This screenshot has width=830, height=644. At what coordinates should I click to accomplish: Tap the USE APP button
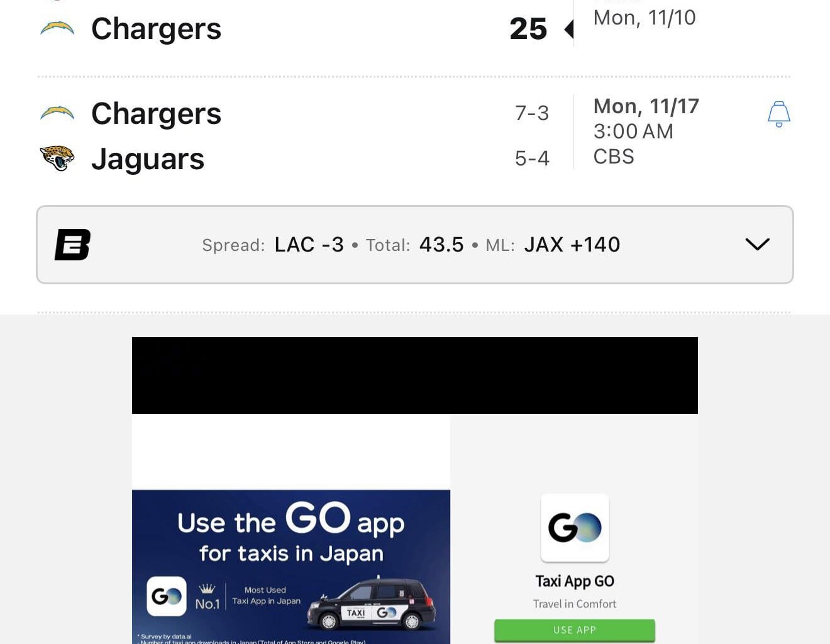click(574, 630)
